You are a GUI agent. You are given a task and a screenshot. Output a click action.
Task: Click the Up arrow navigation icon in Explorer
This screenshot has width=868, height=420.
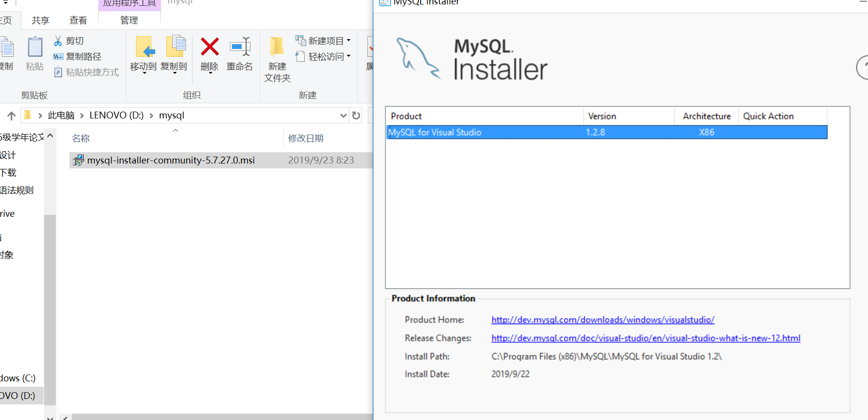coord(12,116)
